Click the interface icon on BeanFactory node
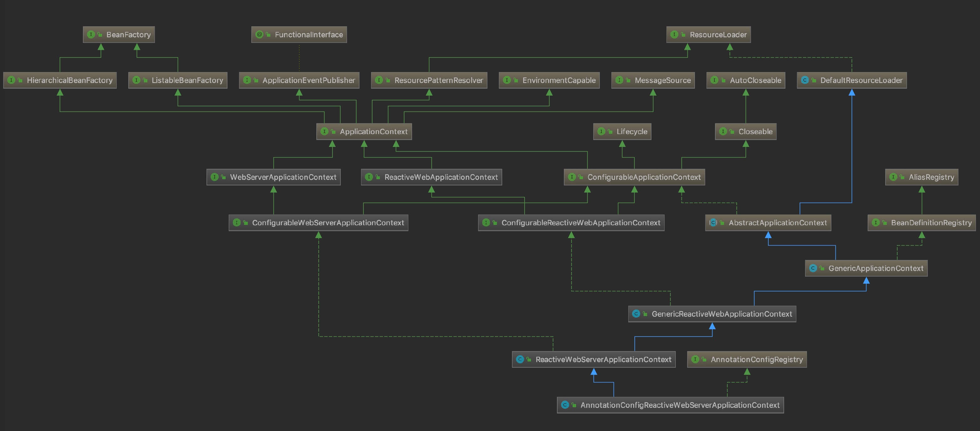The width and height of the screenshot is (980, 431). click(91, 35)
